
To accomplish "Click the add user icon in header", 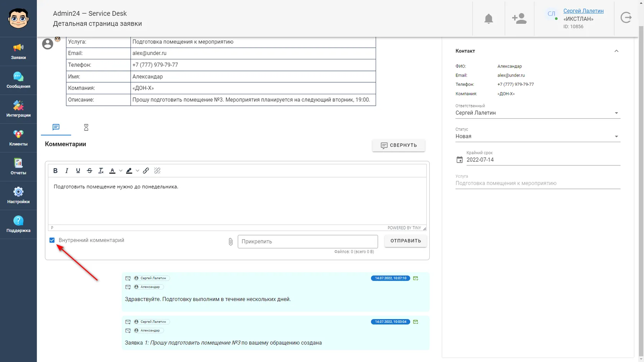I will pos(519,18).
